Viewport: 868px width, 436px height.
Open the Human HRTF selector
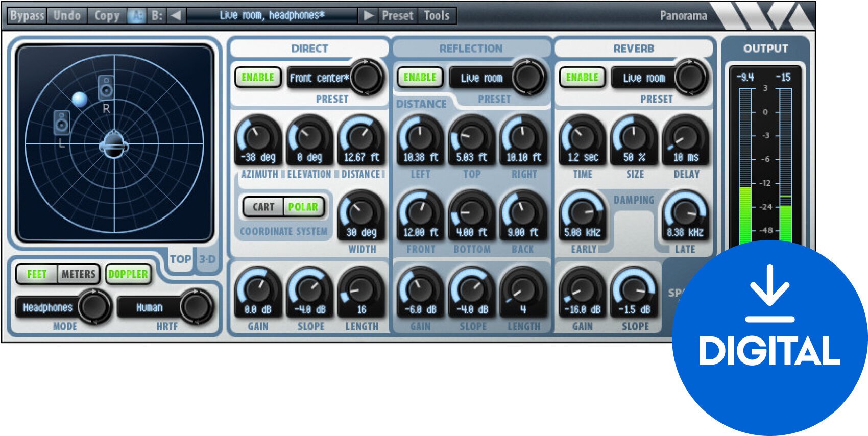coord(150,307)
